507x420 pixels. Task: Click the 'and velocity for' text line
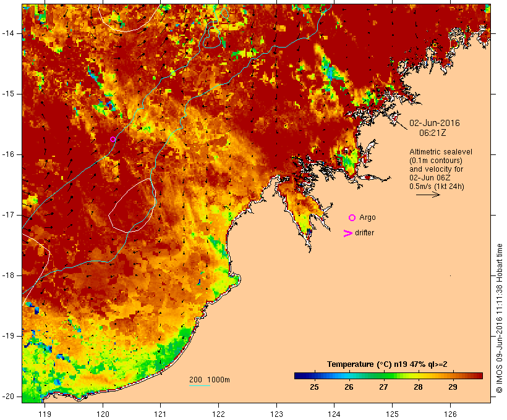point(436,169)
